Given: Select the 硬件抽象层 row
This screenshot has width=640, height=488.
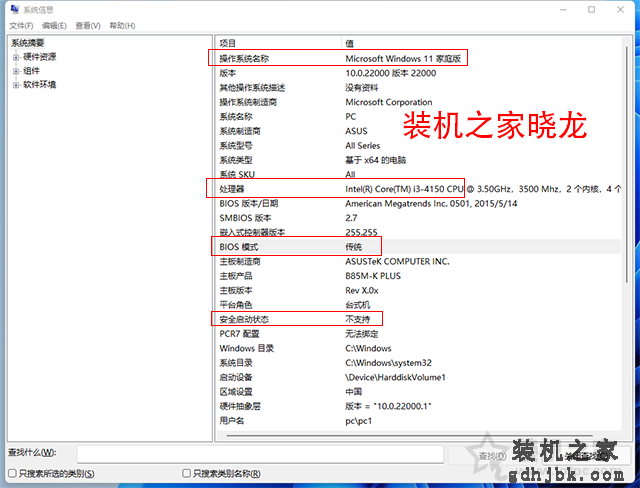Looking at the screenshot, I should pyautogui.click(x=418, y=406).
